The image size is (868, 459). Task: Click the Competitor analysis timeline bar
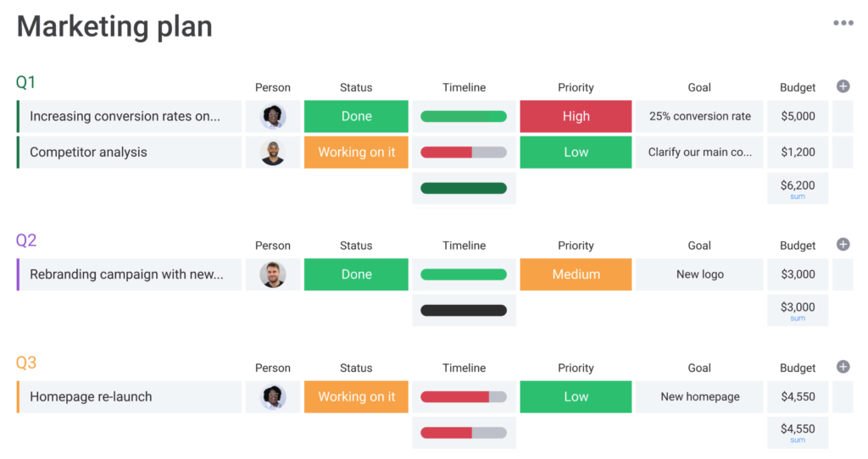click(x=464, y=152)
